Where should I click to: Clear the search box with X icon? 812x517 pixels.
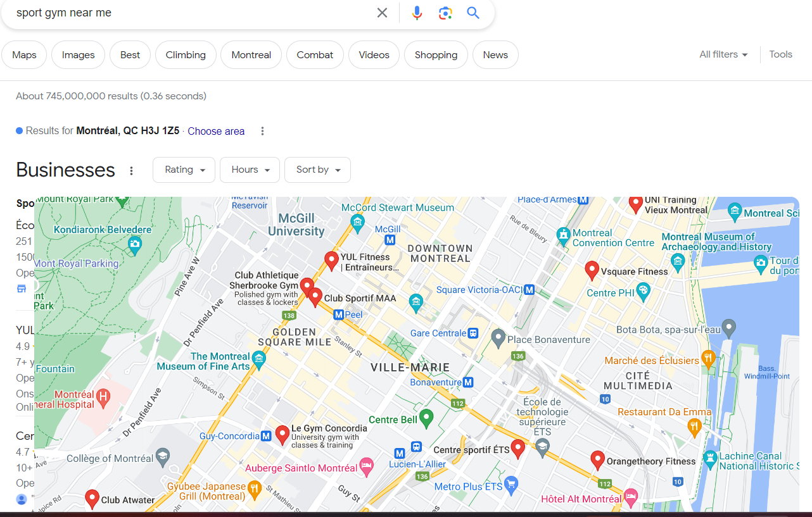click(x=382, y=13)
